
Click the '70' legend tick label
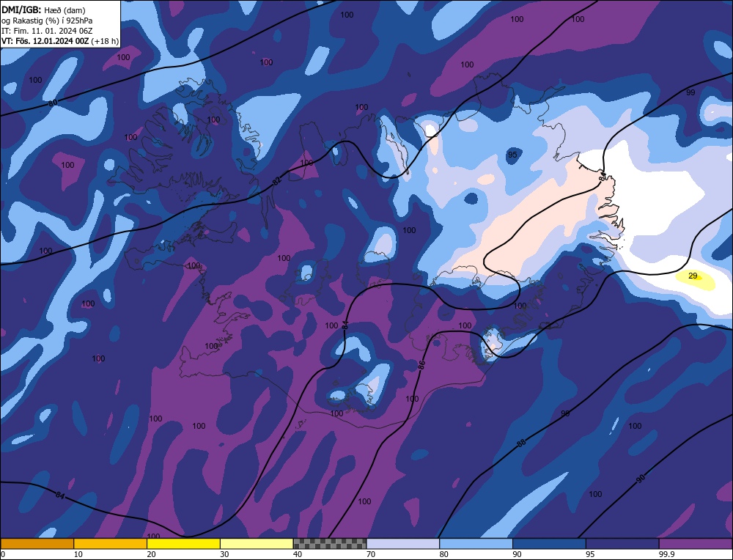[371, 554]
